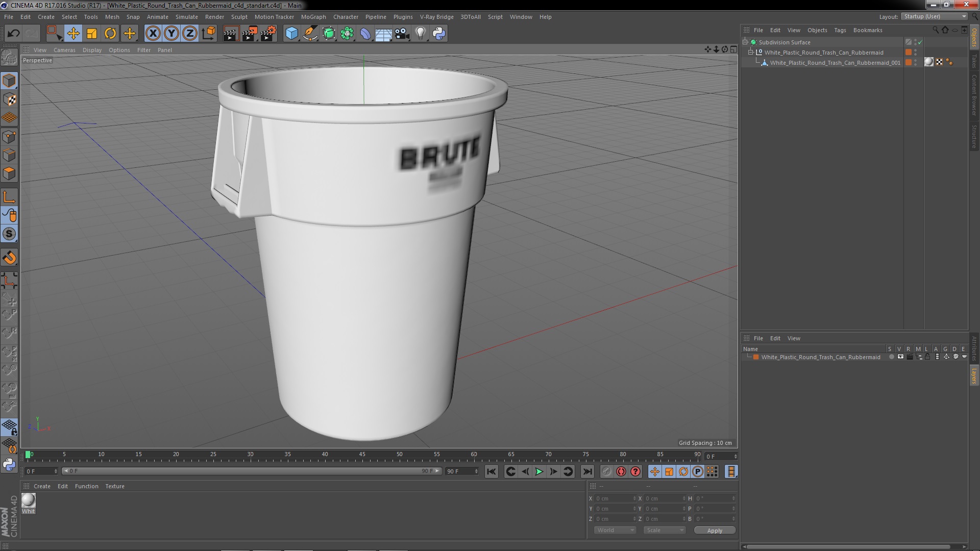Go to end of animation
Screen dimensions: 980x551
pos(587,472)
